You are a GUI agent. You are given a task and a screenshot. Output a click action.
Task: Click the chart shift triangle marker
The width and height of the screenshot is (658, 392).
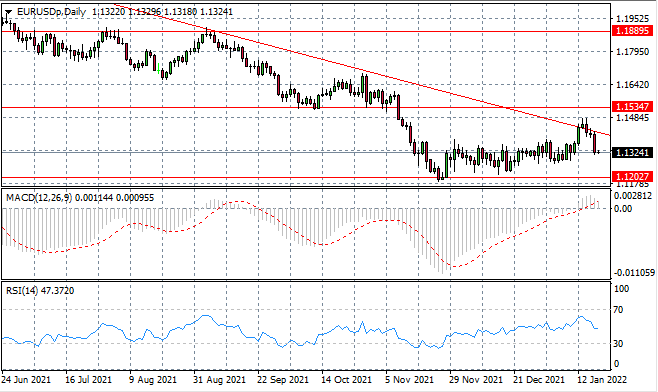point(8,11)
